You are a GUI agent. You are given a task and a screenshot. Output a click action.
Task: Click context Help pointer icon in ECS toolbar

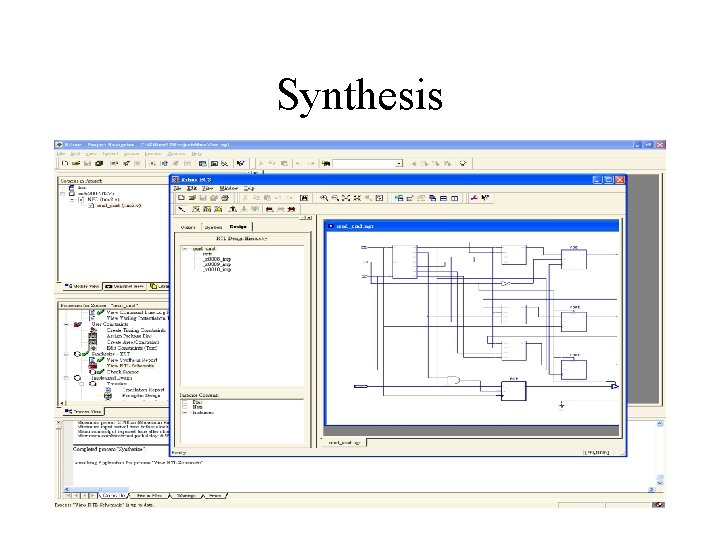tap(485, 198)
